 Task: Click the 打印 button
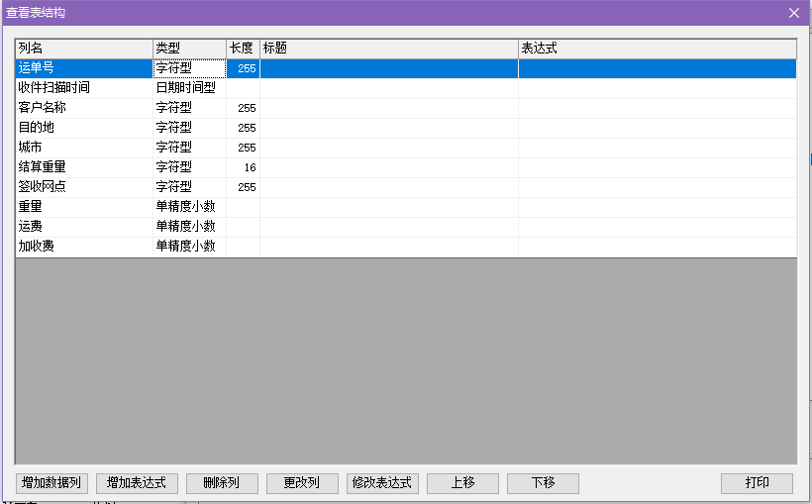(757, 483)
